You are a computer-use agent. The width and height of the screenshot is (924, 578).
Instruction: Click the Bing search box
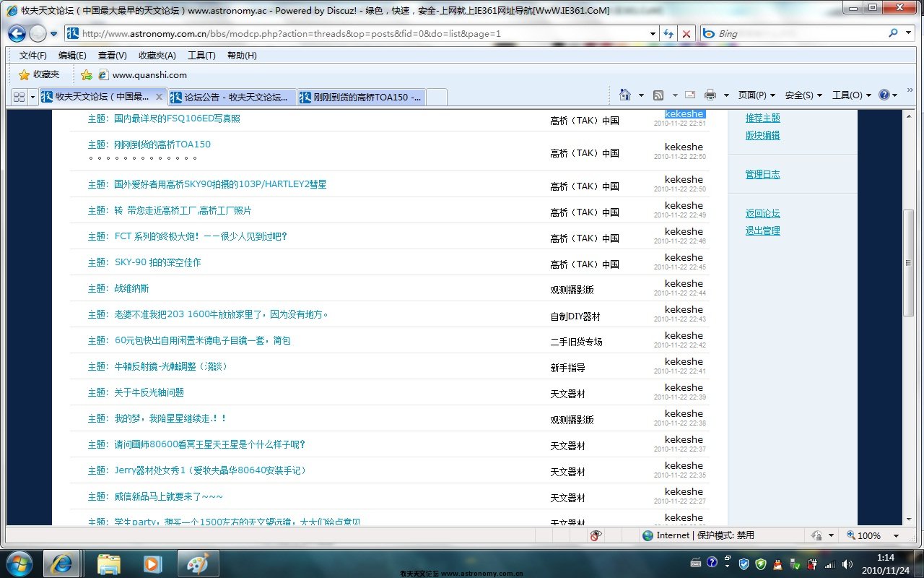(800, 34)
